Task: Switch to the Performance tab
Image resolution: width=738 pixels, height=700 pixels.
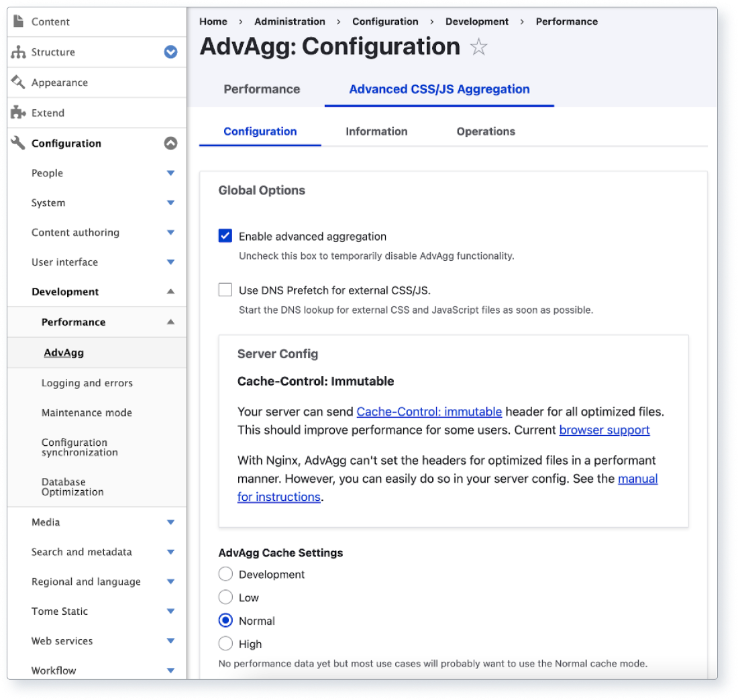Action: click(262, 89)
